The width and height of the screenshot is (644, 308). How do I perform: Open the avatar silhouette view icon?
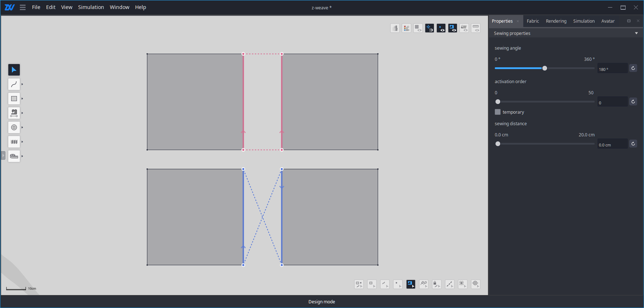[x=395, y=28]
